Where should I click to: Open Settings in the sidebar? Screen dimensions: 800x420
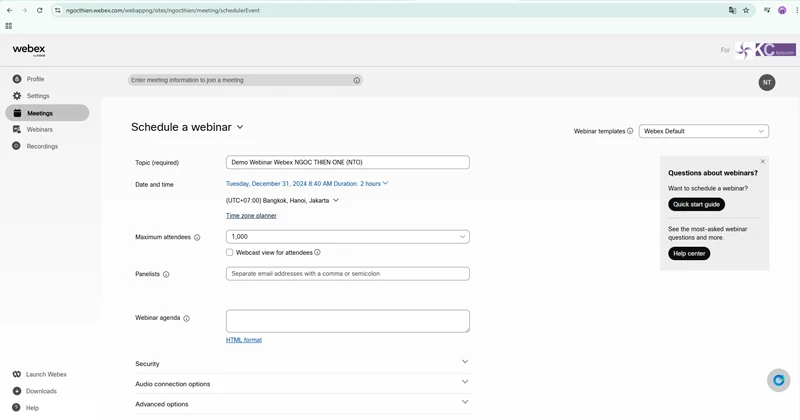click(31, 96)
